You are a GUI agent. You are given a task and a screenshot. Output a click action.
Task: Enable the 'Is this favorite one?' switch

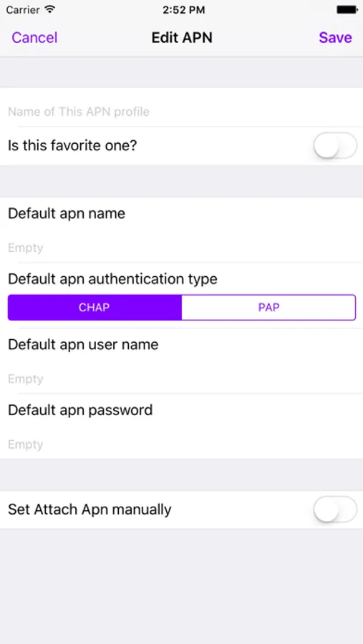click(x=335, y=145)
